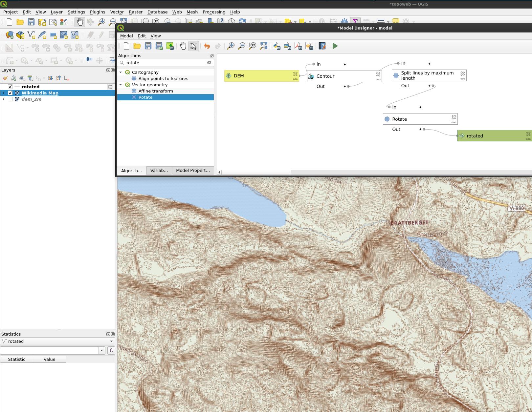Viewport: 532px width, 412px height.
Task: Open model folder icon in Model Designer
Action: (x=137, y=46)
